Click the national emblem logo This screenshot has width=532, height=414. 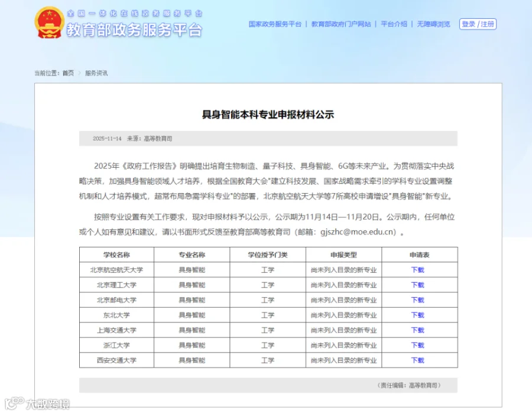pos(49,22)
